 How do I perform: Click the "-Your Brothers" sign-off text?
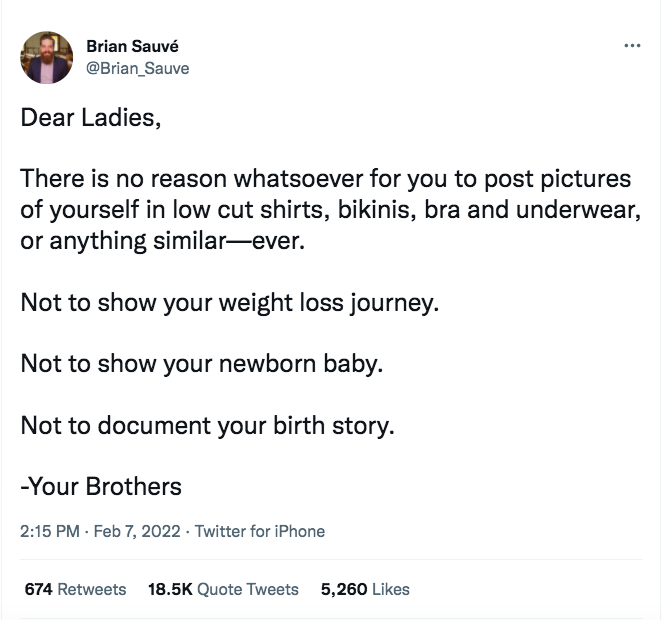(x=101, y=486)
